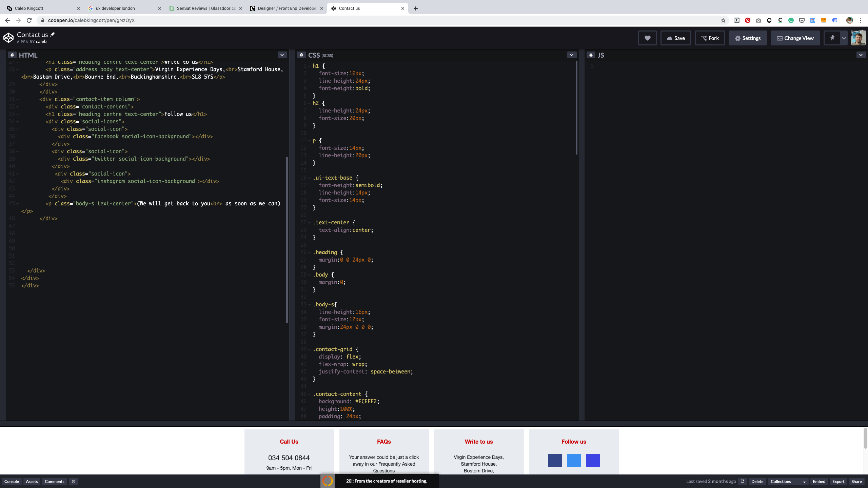This screenshot has height=488, width=868.
Task: Click the pin pen icon
Action: point(832,38)
